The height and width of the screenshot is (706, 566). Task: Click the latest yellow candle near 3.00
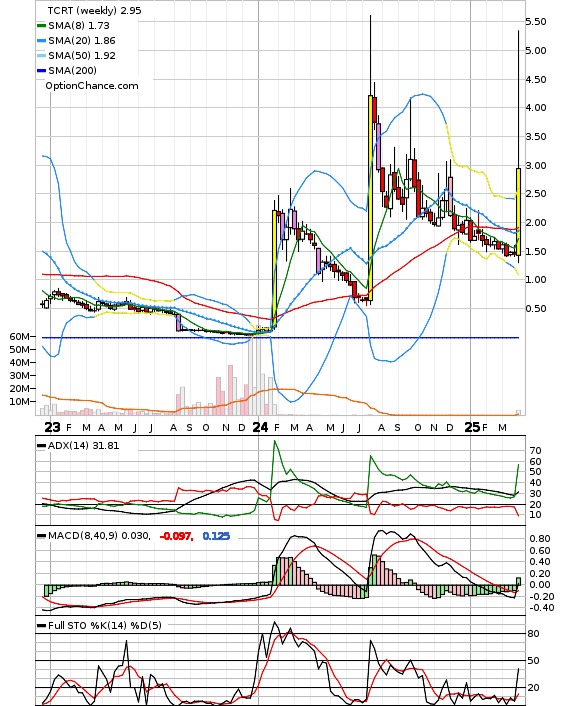pyautogui.click(x=519, y=212)
